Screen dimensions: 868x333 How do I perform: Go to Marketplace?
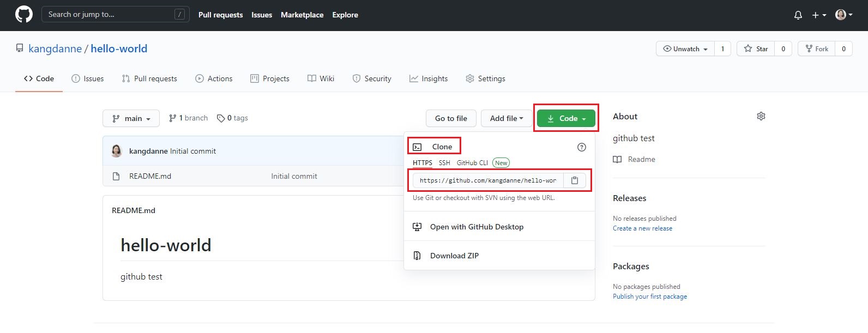[302, 15]
